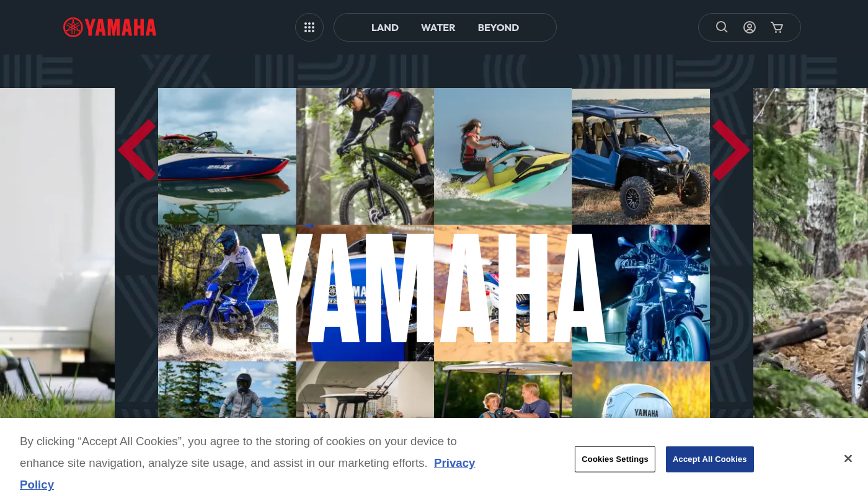Click the red Yamaha logo
Viewport: 868px width, 496px height.
click(x=110, y=27)
